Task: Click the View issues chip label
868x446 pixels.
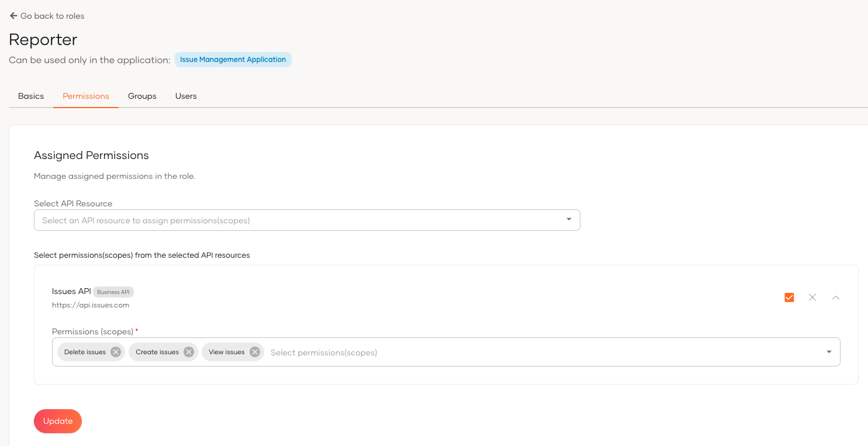Action: [x=227, y=352]
